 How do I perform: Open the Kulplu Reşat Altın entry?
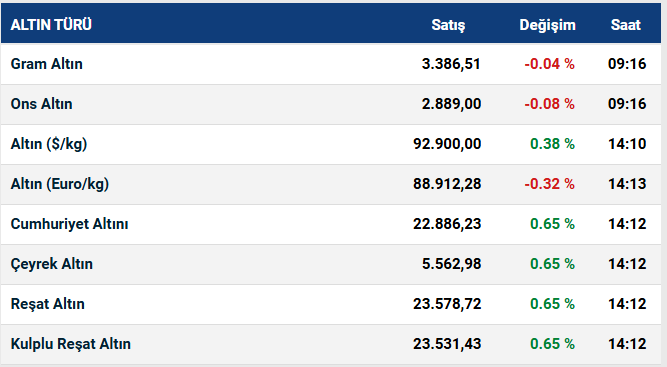[71, 344]
